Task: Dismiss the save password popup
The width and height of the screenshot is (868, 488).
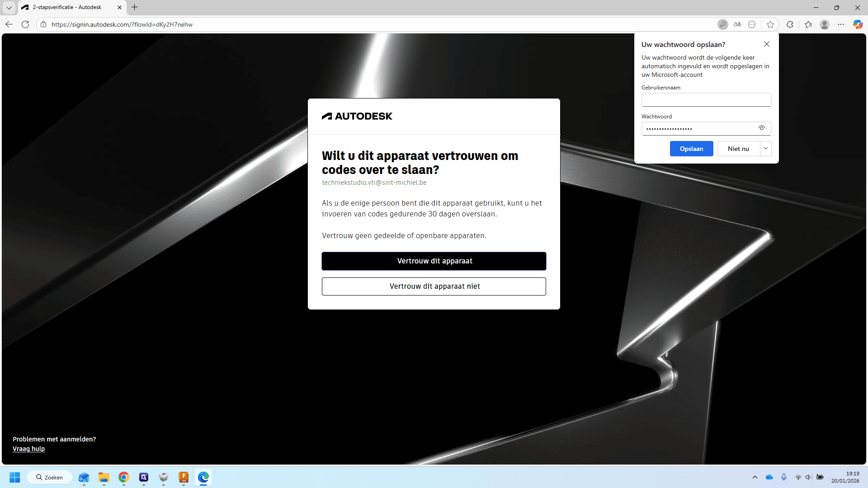Action: pos(767,44)
